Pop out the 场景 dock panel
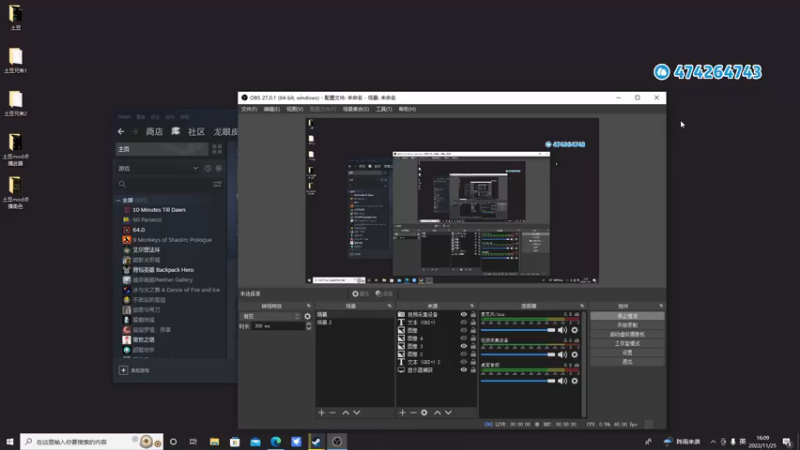 390,306
